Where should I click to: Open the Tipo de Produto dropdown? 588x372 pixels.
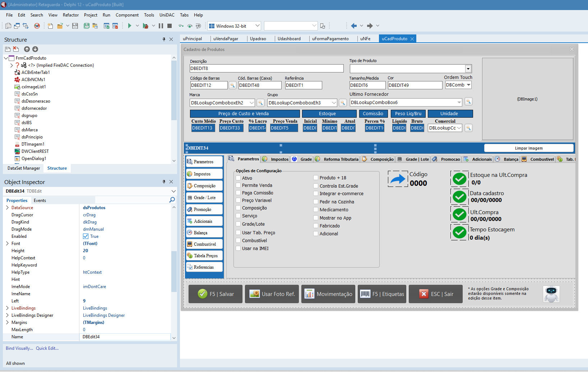pos(468,69)
